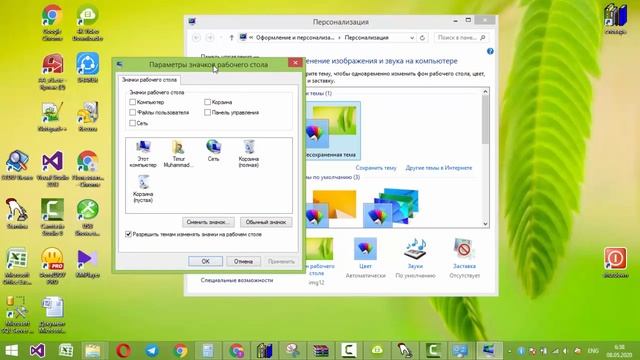Open File Explorer from the taskbar
Viewport: 640px width, 360px height.
pos(93,351)
